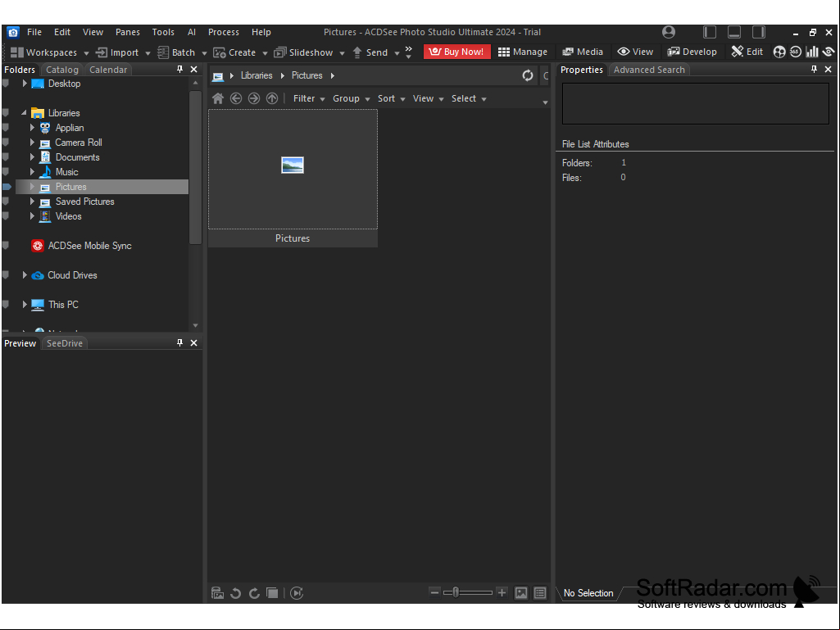
Task: Switch to the Catalog tab
Action: pyautogui.click(x=61, y=70)
